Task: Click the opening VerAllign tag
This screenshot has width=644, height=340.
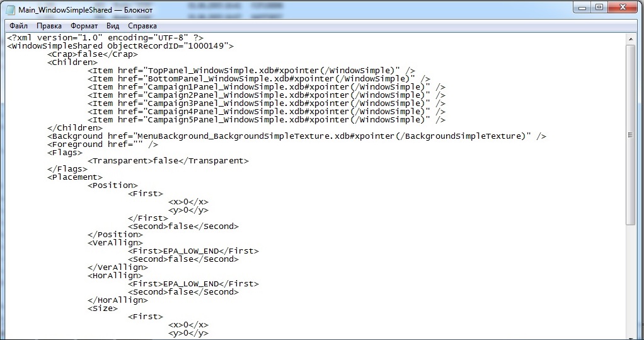Action: click(x=115, y=243)
